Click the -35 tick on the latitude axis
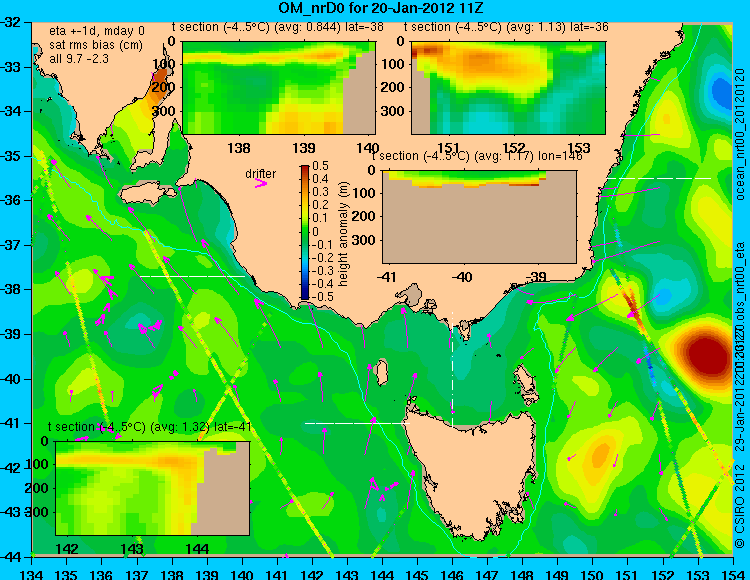 (13, 156)
